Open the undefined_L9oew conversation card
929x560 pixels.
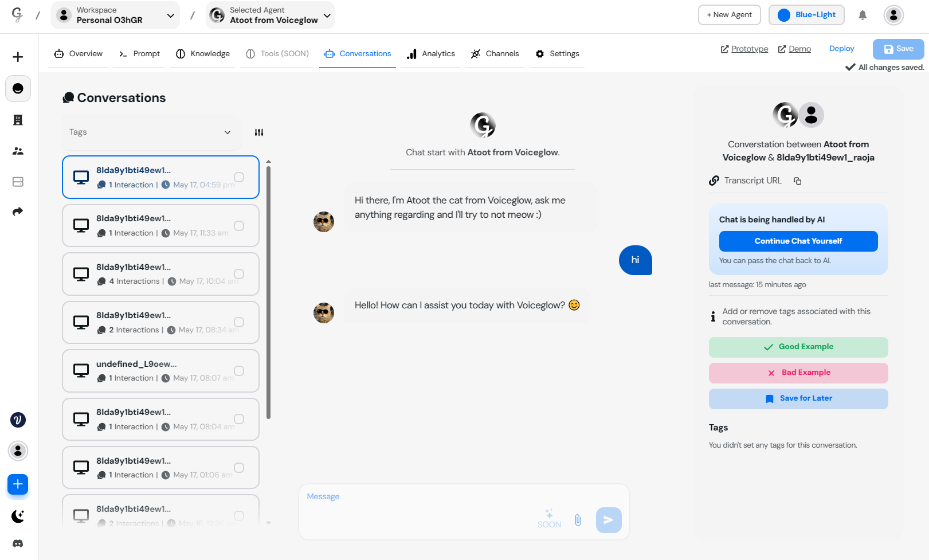click(160, 371)
